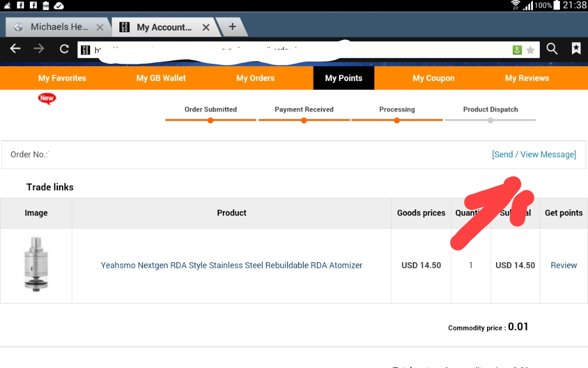The height and width of the screenshot is (368, 588).
Task: Tap the browser back arrow
Action: pos(16,49)
